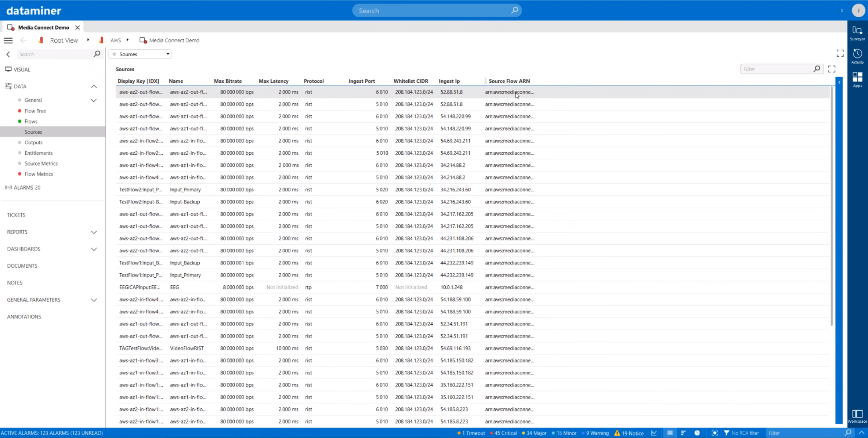Click the warning triangle beside 19 Notice
Viewport: 868px width, 438px height.
pyautogui.click(x=617, y=433)
